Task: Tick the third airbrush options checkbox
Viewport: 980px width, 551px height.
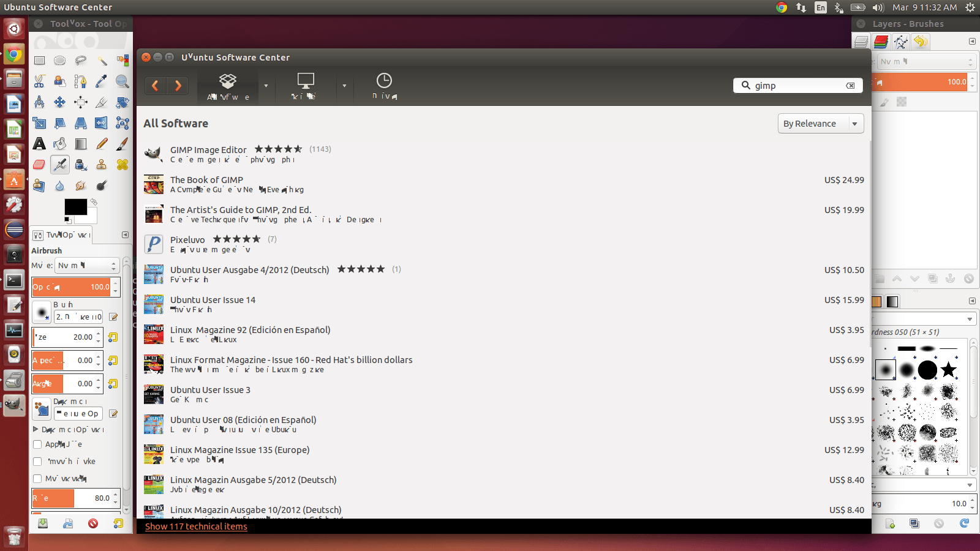Action: [37, 479]
